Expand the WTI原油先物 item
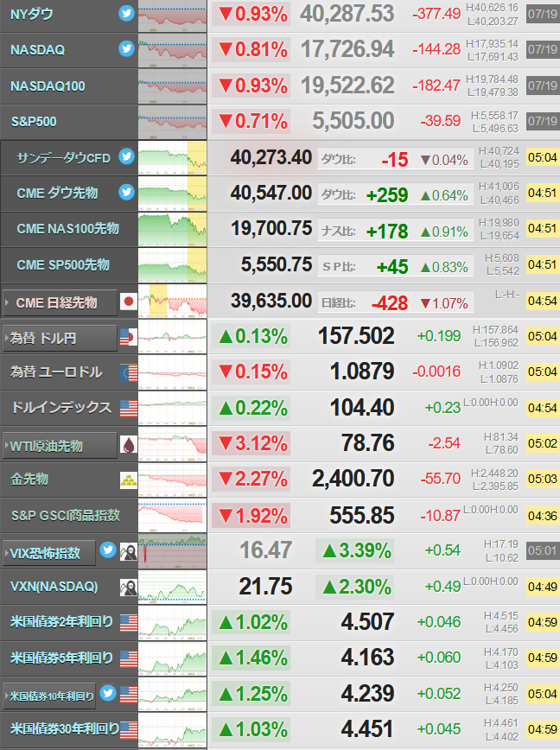 pos(60,446)
